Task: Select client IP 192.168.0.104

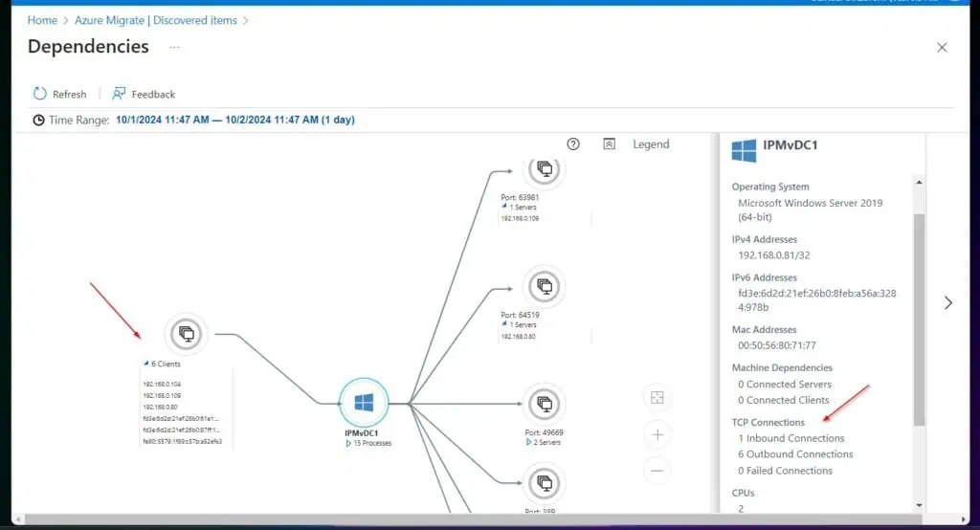Action: tap(162, 385)
